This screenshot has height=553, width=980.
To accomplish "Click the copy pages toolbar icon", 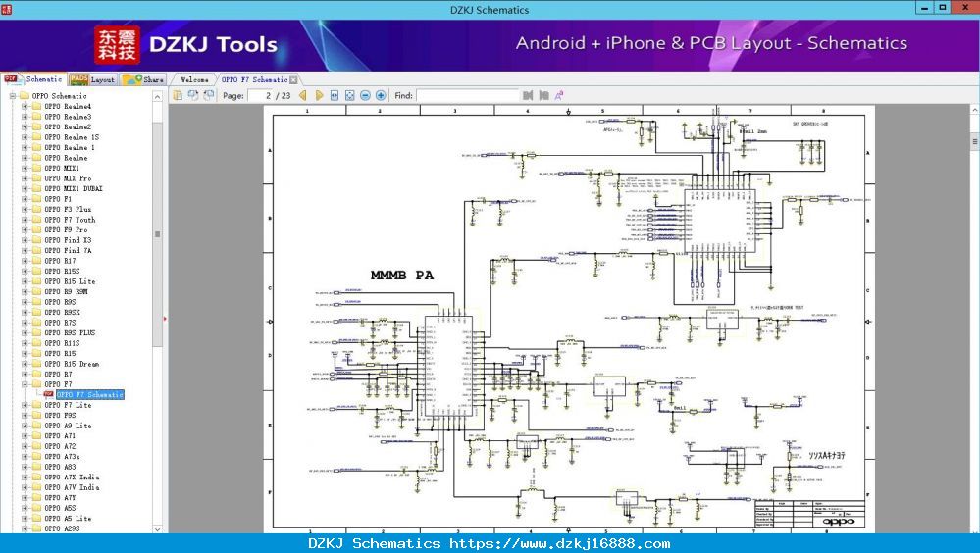I will tap(179, 95).
